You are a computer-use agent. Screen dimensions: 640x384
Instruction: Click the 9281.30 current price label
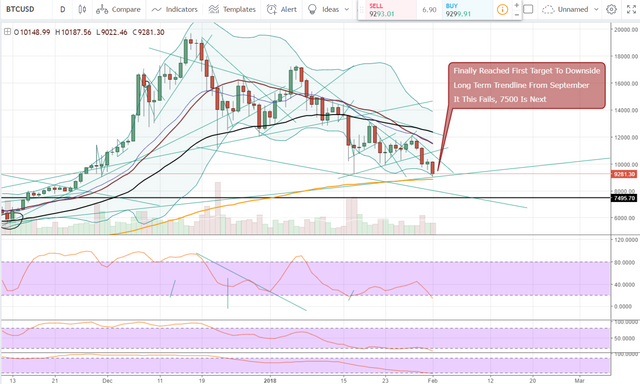[624, 174]
